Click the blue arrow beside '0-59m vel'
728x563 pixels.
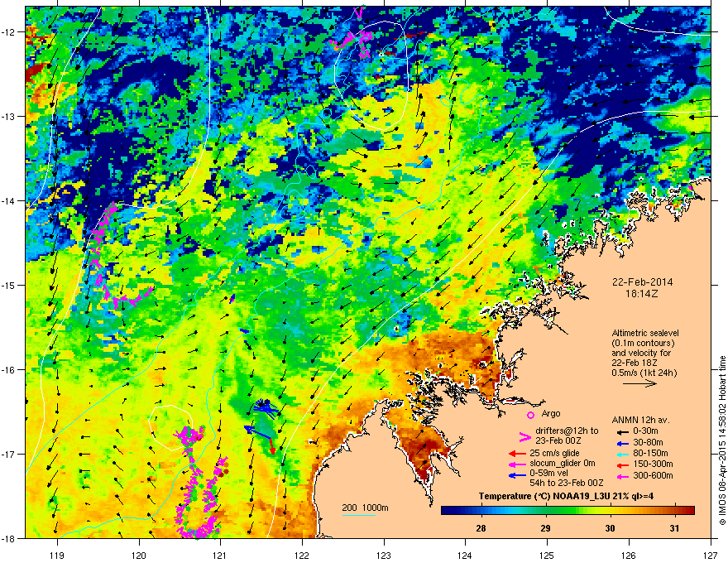pyautogui.click(x=517, y=475)
